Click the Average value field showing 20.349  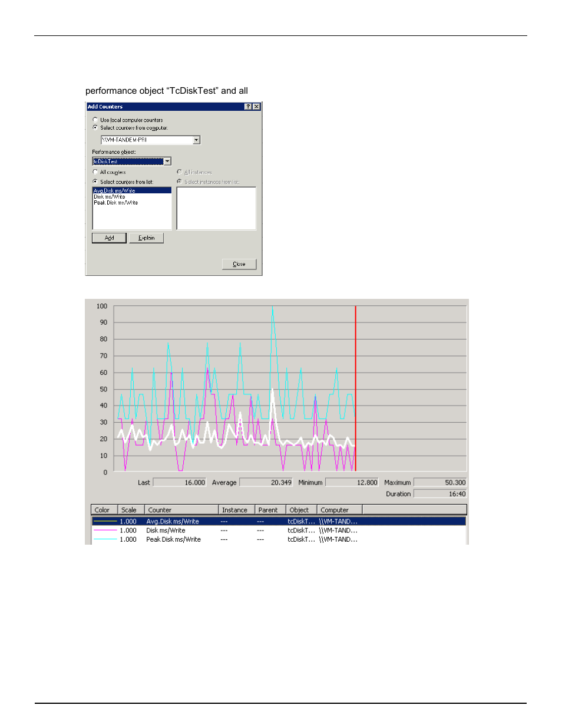(266, 482)
